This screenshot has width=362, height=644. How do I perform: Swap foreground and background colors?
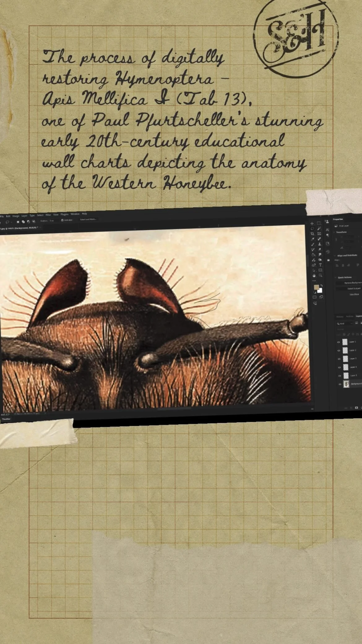click(321, 285)
